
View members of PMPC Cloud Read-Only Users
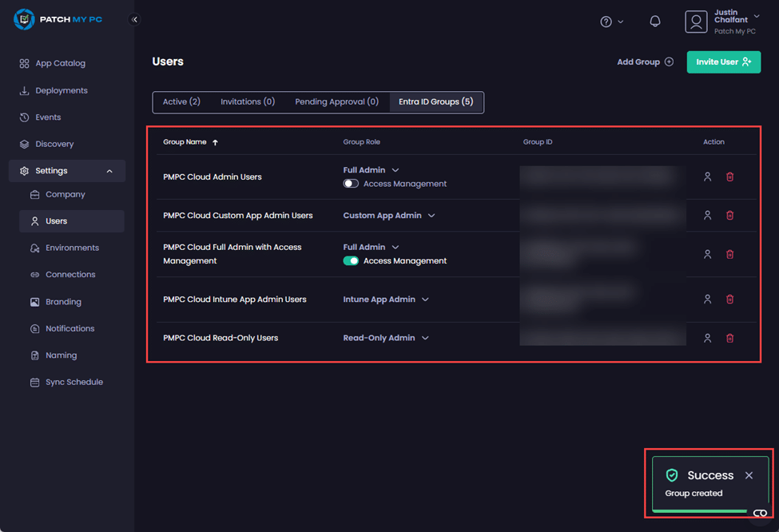pos(707,339)
